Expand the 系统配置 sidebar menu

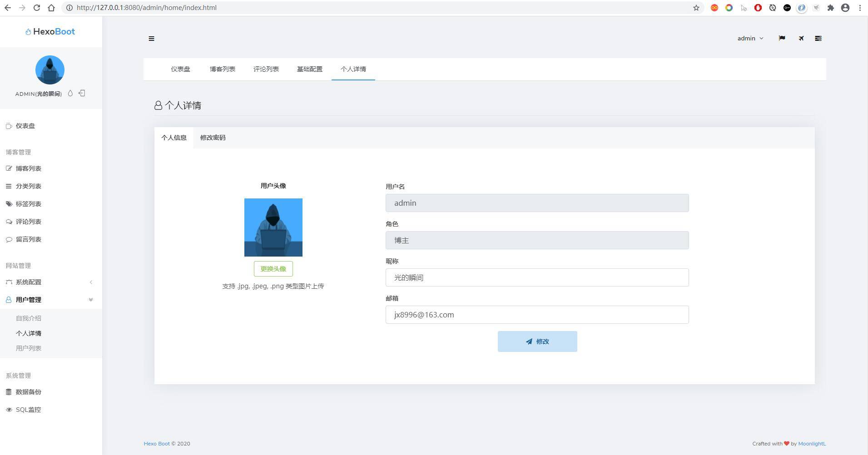28,282
